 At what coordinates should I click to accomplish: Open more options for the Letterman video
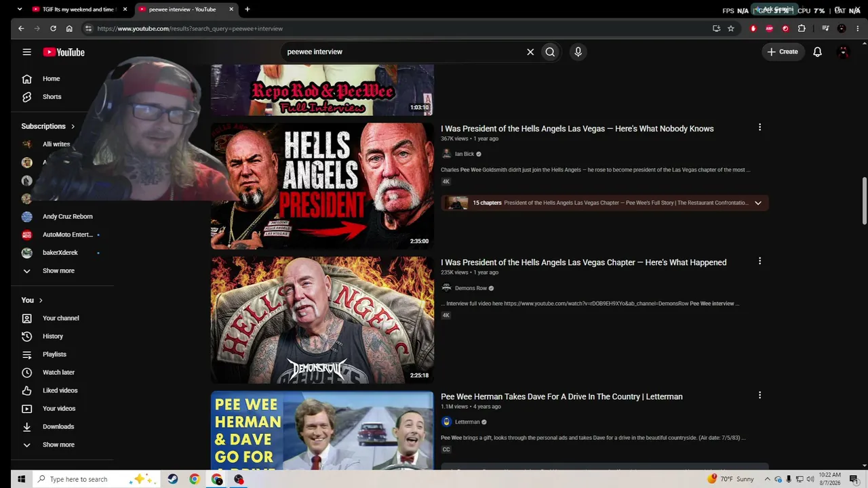759,395
